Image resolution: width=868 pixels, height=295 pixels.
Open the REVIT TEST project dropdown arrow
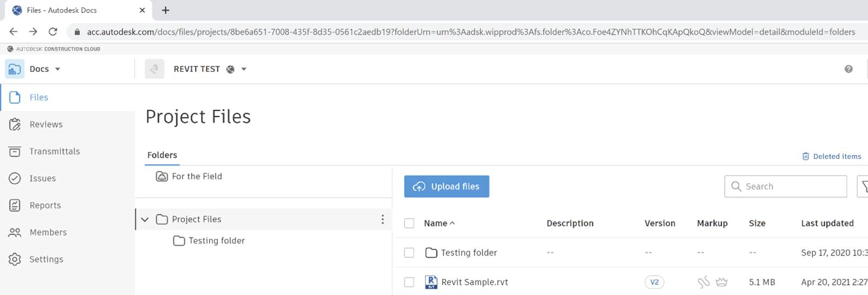click(244, 69)
